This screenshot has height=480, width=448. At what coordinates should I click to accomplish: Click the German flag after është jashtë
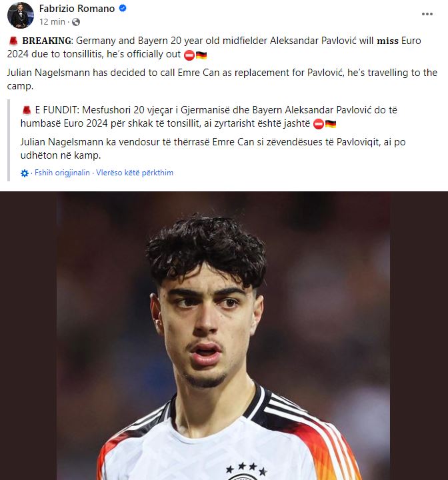[331, 124]
